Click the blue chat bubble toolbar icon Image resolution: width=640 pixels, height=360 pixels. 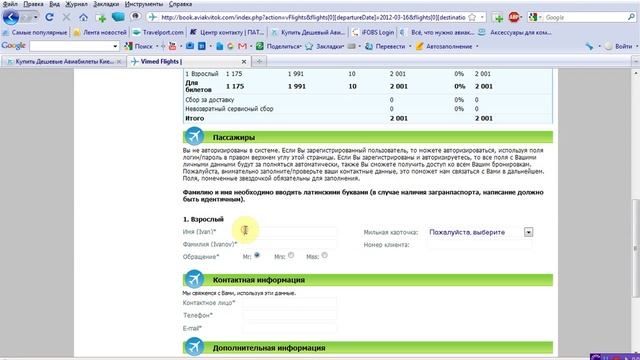click(118, 17)
